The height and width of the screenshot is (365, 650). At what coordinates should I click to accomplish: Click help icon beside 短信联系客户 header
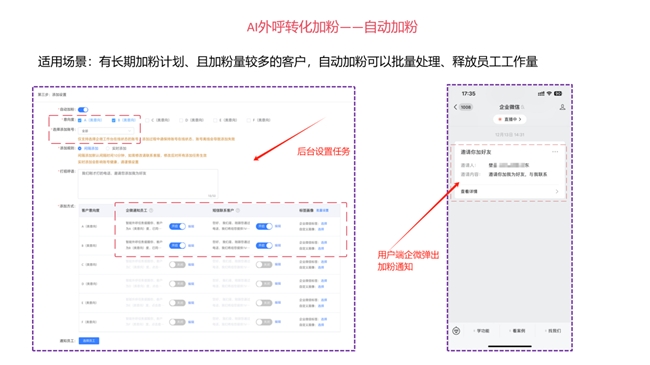[x=238, y=210]
